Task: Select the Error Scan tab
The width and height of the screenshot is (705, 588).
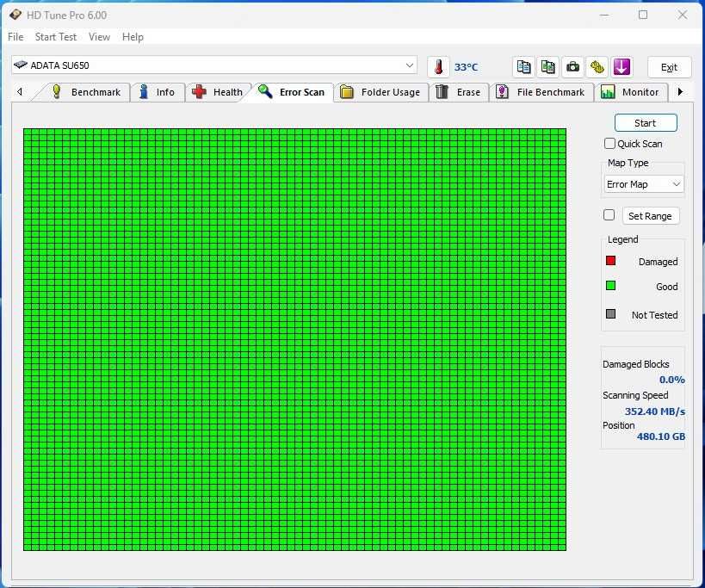Action: click(293, 92)
